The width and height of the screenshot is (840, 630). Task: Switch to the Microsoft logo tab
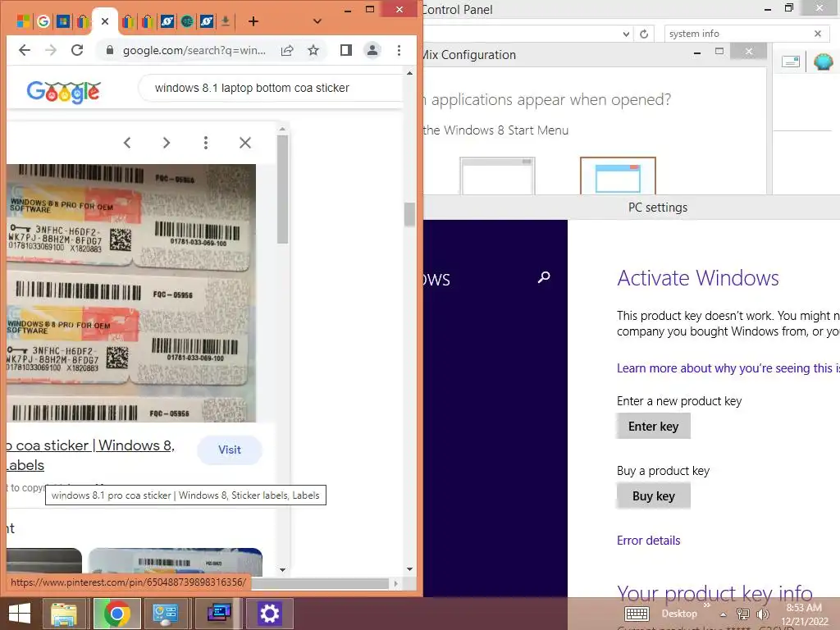point(24,21)
